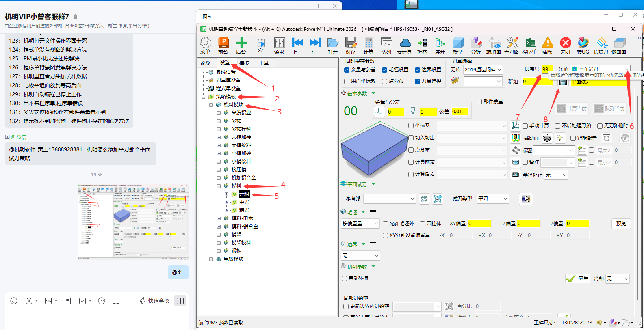
Task: Open emoji picker in chat input
Action: [14, 301]
